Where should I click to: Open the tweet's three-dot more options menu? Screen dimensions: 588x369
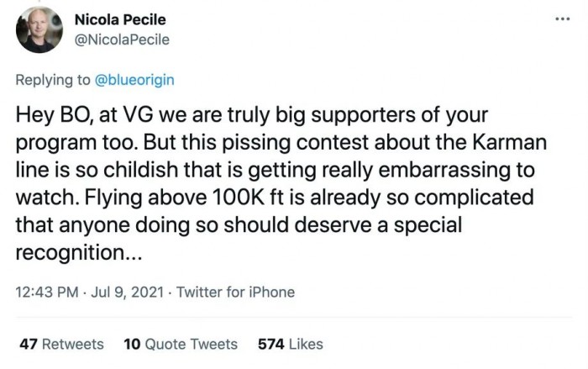pos(562,19)
